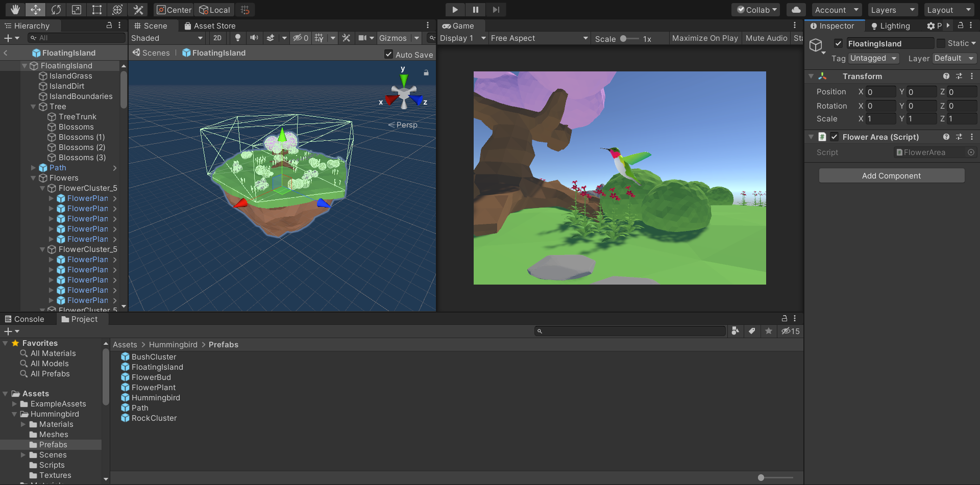The height and width of the screenshot is (485, 980).
Task: Open search by label in Project
Action: tap(752, 331)
